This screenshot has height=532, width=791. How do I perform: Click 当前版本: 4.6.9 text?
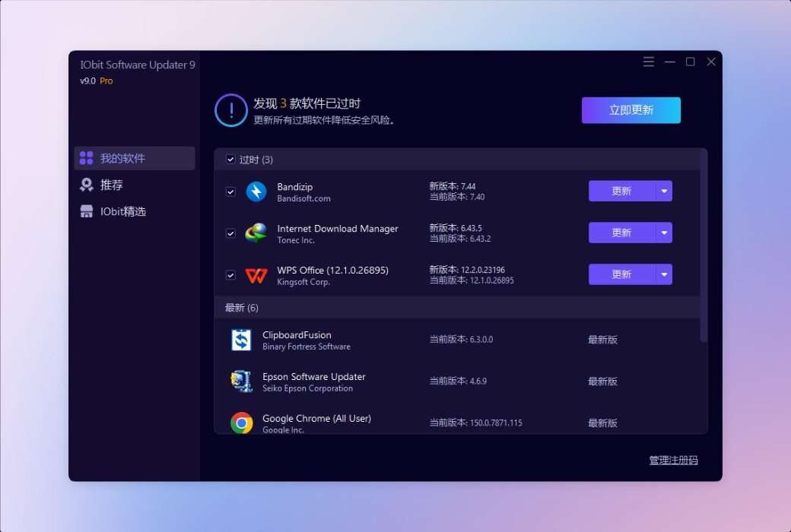(x=458, y=382)
